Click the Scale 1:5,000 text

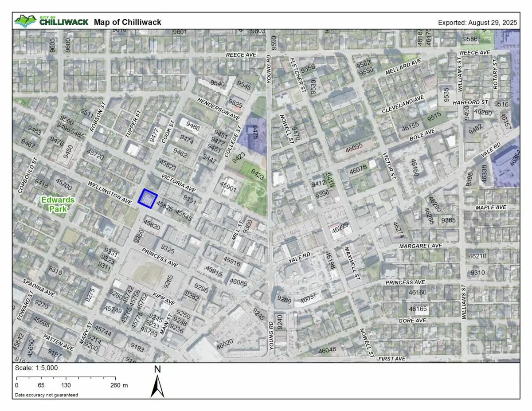point(36,368)
